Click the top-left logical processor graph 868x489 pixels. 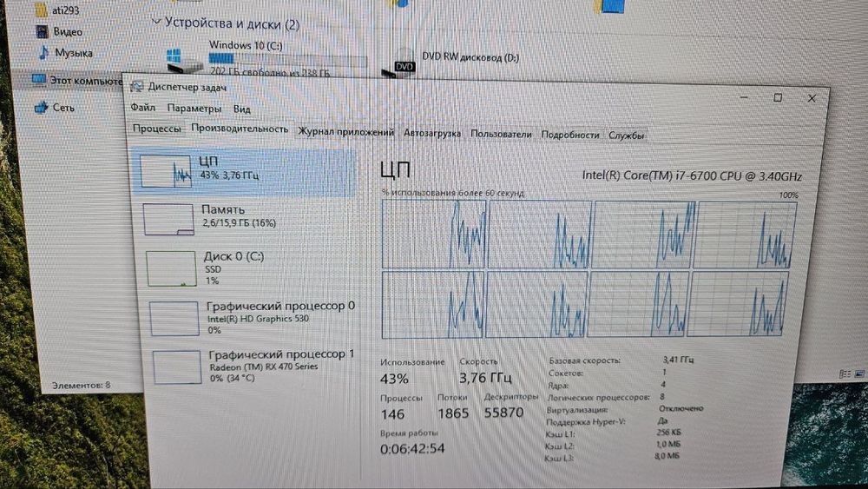433,235
